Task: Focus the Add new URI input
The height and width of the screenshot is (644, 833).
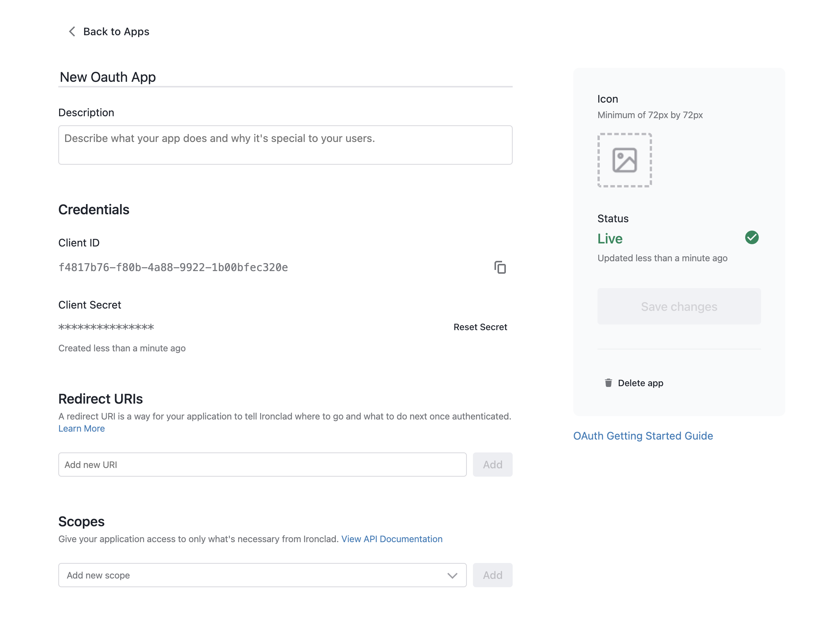Action: point(262,465)
